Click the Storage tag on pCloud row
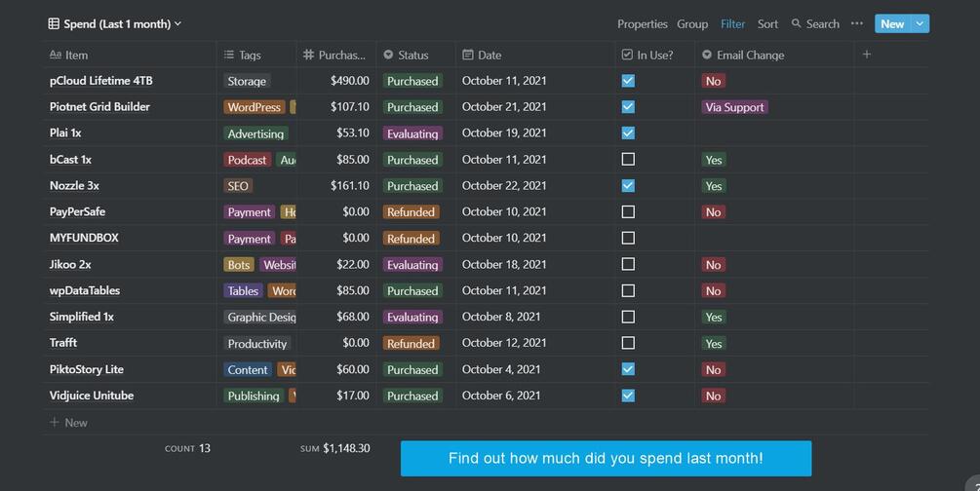980x491 pixels. point(247,81)
